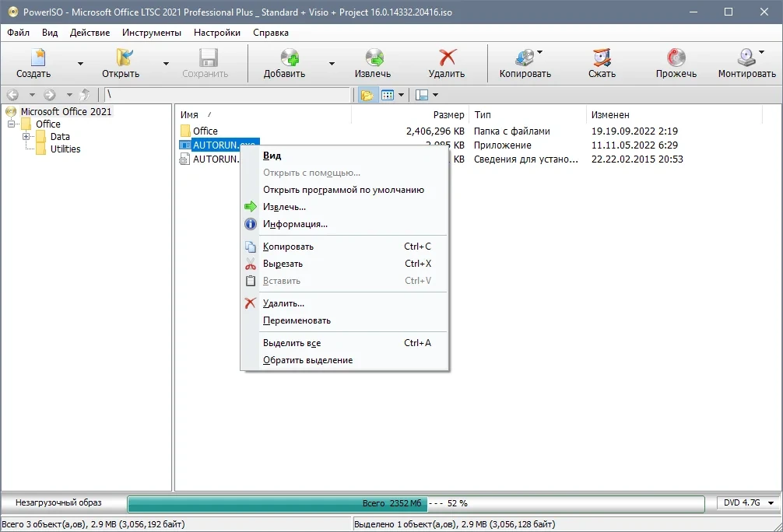Click the scissors icon beside Вырезать
Screen dimensions: 783x532
click(251, 264)
